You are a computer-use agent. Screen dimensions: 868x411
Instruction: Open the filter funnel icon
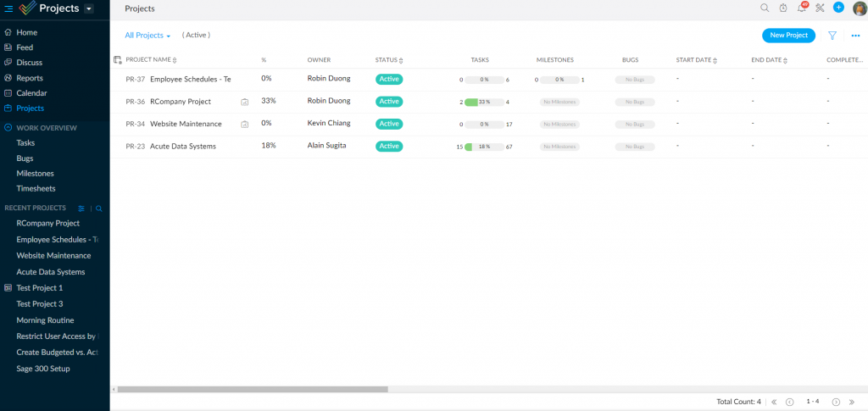(x=832, y=36)
